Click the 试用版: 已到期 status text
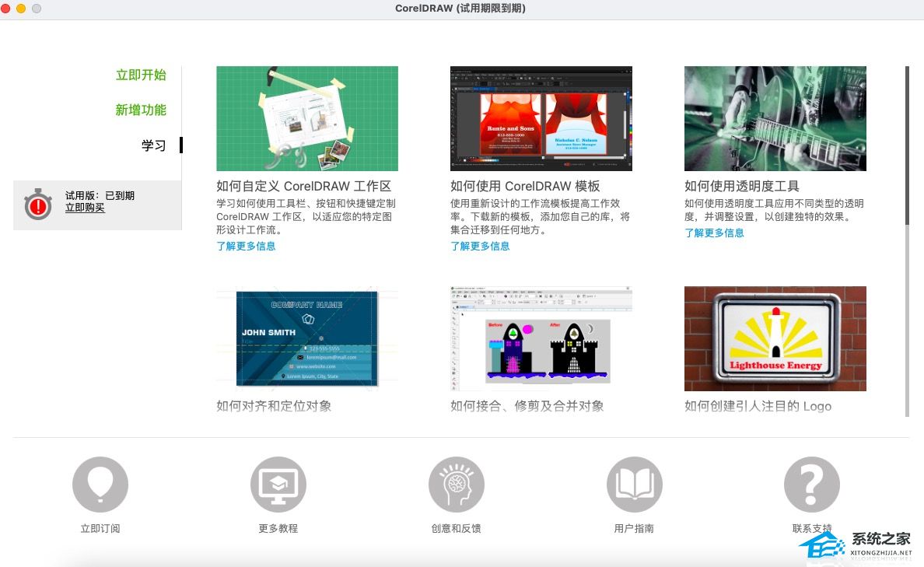Screen dimensions: 924x567 (100, 195)
